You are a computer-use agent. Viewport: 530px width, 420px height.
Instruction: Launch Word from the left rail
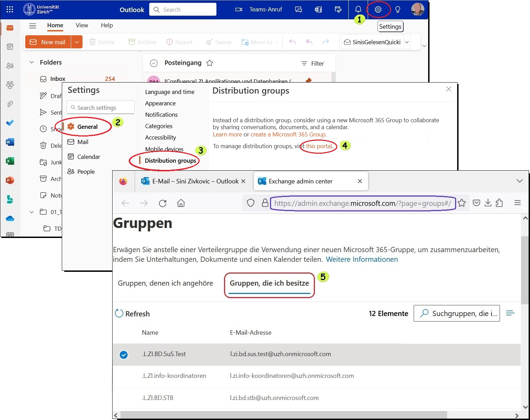10,142
